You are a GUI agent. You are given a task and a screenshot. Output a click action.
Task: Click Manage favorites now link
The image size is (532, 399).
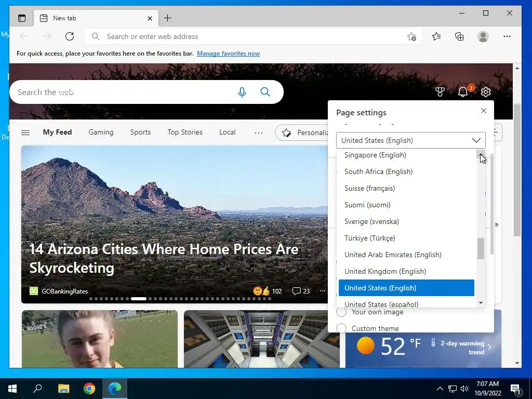229,54
